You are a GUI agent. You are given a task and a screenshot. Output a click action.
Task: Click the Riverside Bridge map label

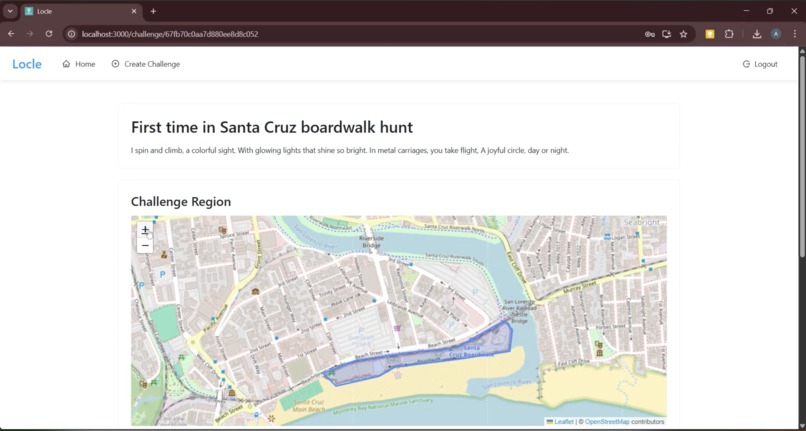372,242
